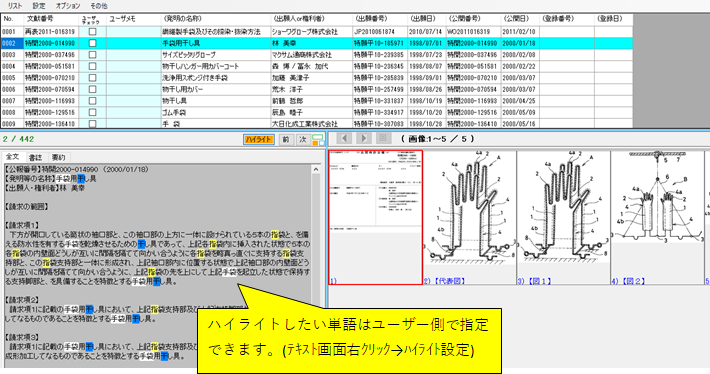The height and width of the screenshot is (374, 710).
Task: Click the 次 next document button
Action: coord(302,139)
